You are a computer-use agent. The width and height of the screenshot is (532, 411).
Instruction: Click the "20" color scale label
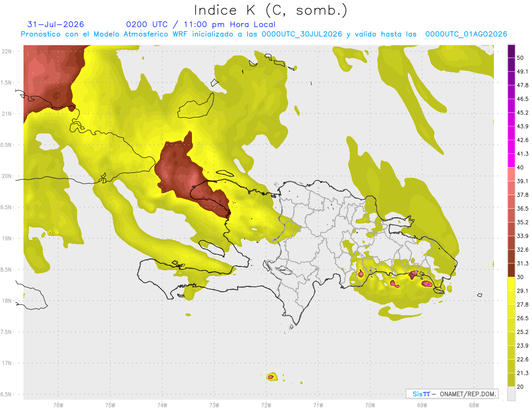(x=520, y=387)
